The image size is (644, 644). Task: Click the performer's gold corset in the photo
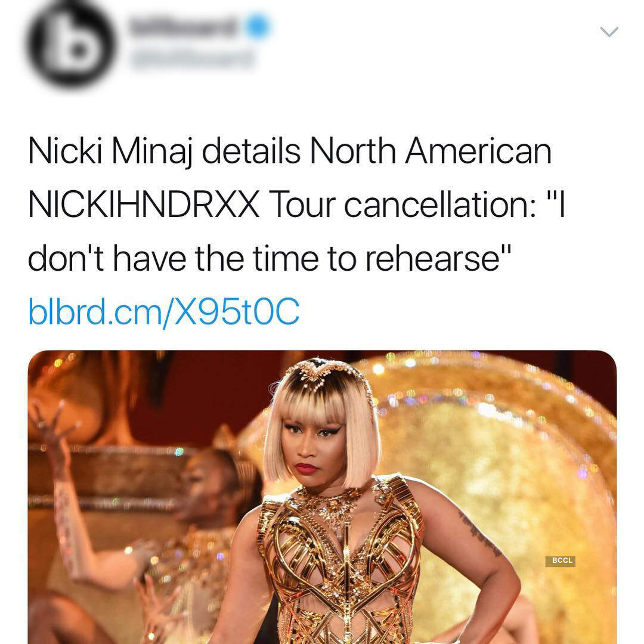click(340, 563)
